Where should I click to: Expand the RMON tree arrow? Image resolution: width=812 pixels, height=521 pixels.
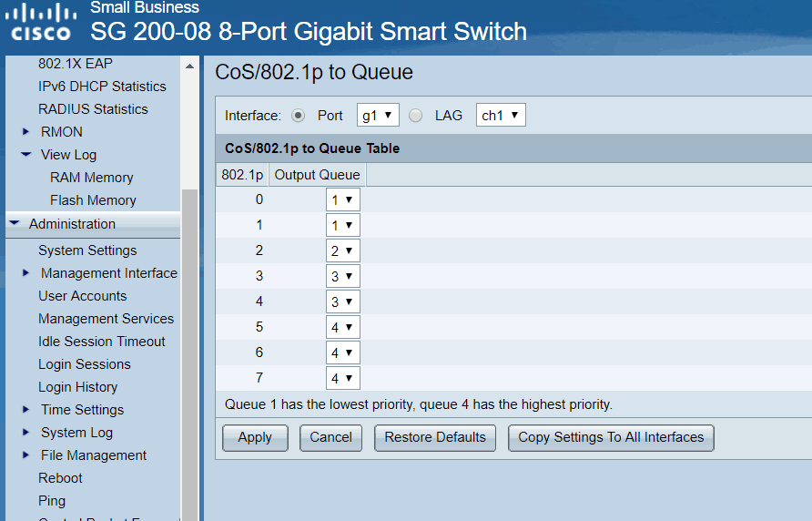(x=26, y=132)
